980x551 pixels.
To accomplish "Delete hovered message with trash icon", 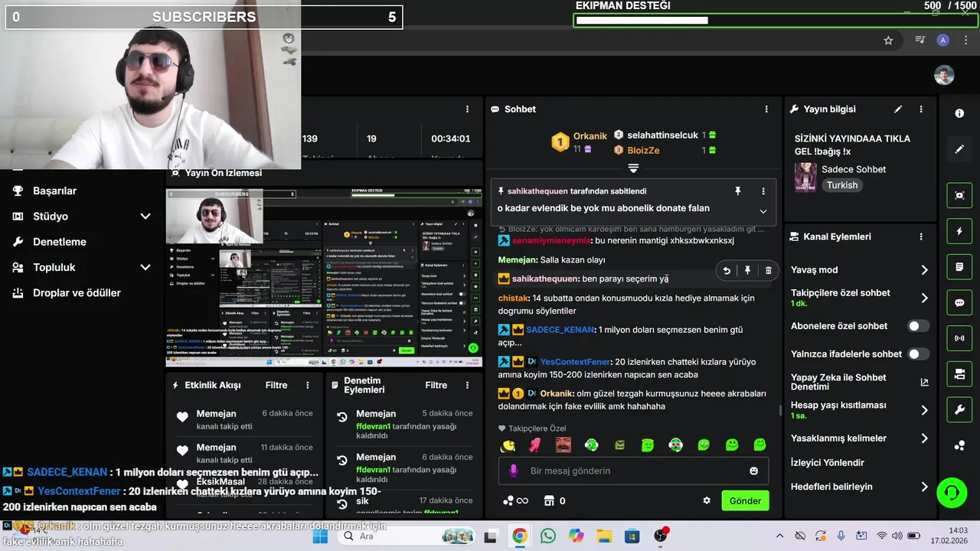I will pyautogui.click(x=769, y=271).
